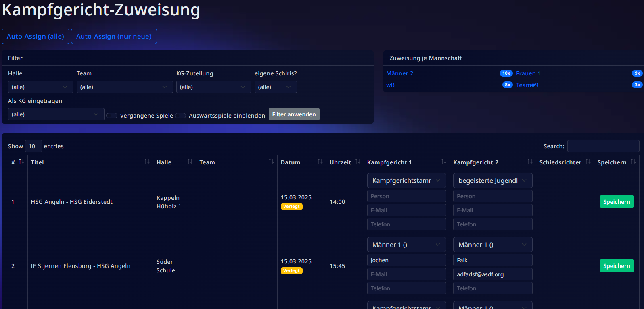644x309 pixels.
Task: Open the eigene Schiris? dropdown
Action: click(x=275, y=87)
